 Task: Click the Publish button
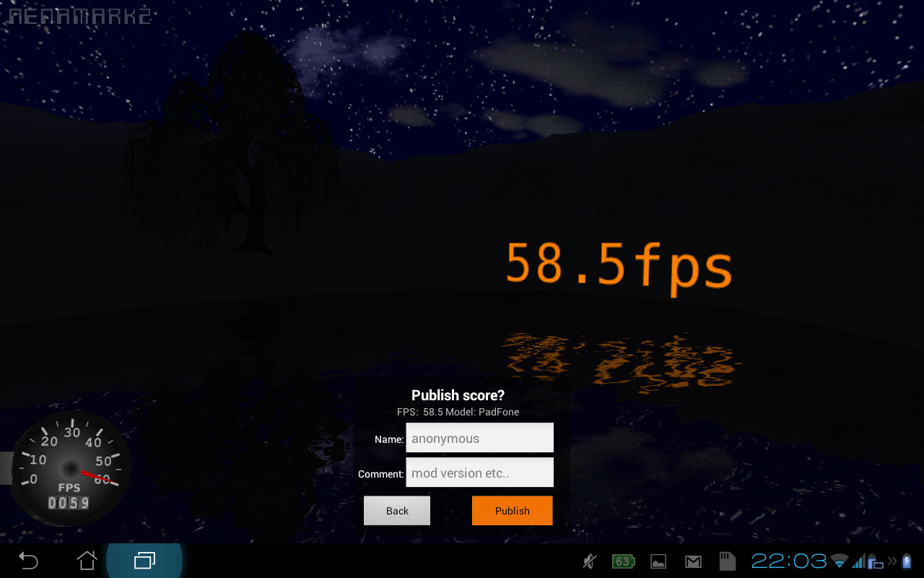pyautogui.click(x=512, y=510)
